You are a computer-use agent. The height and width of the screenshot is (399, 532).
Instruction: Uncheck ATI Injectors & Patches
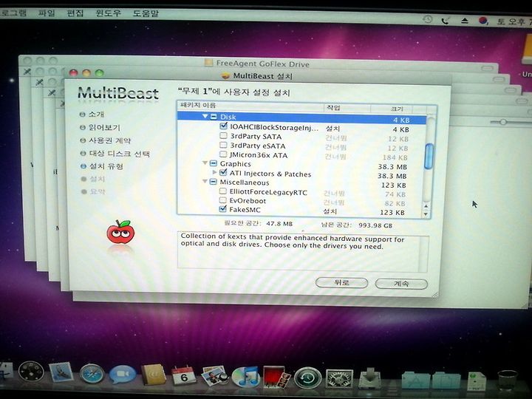223,173
